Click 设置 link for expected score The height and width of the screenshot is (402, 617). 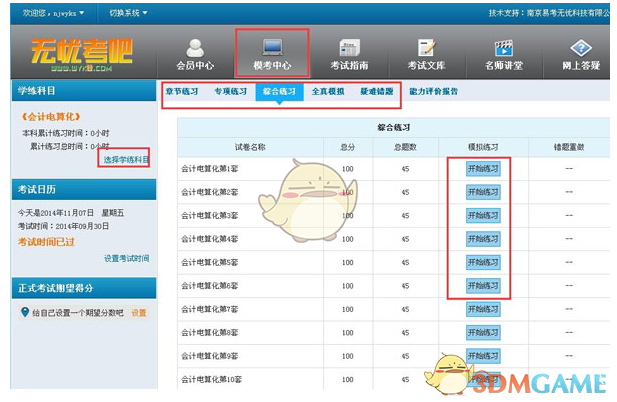(x=139, y=313)
